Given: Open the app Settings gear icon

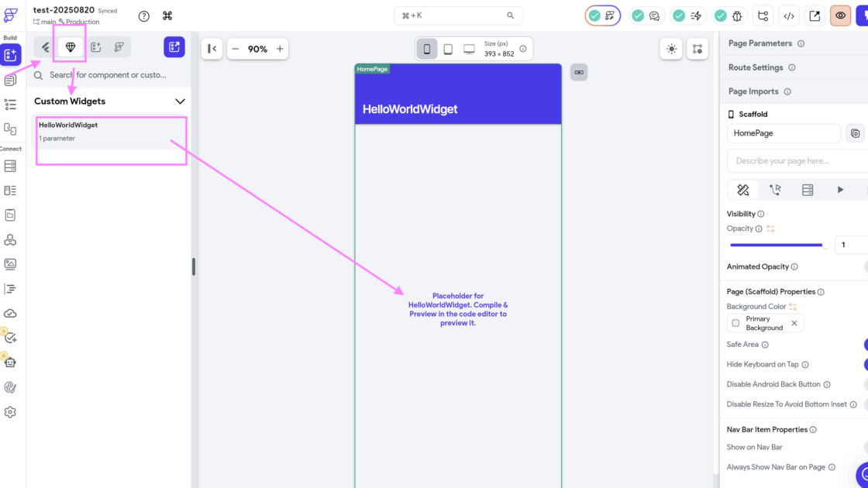Looking at the screenshot, I should [10, 412].
